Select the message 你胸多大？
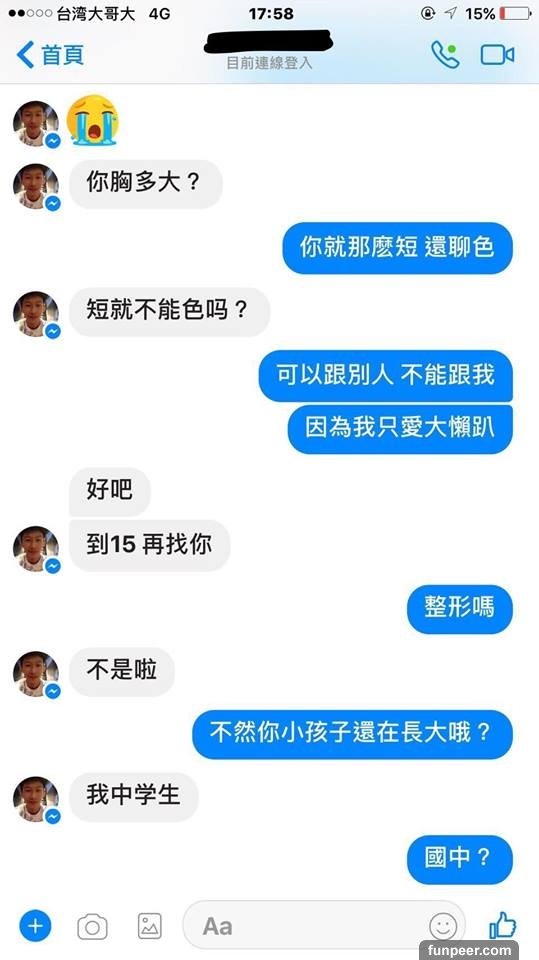 pyautogui.click(x=146, y=184)
